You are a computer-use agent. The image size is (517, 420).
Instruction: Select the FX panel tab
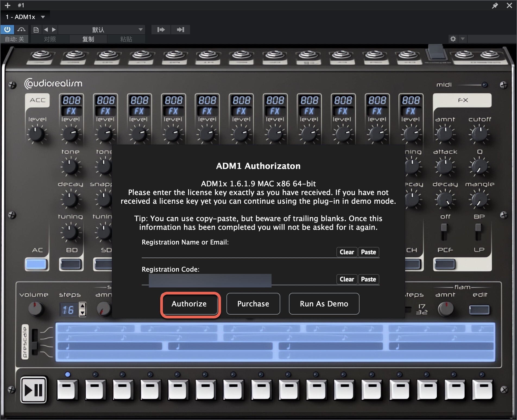tap(462, 100)
